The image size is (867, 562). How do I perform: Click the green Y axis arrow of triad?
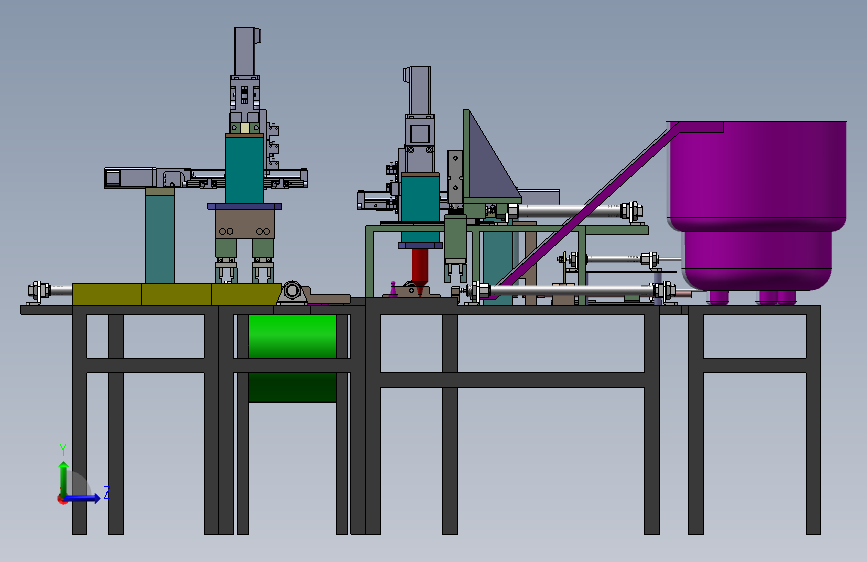pyautogui.click(x=64, y=479)
